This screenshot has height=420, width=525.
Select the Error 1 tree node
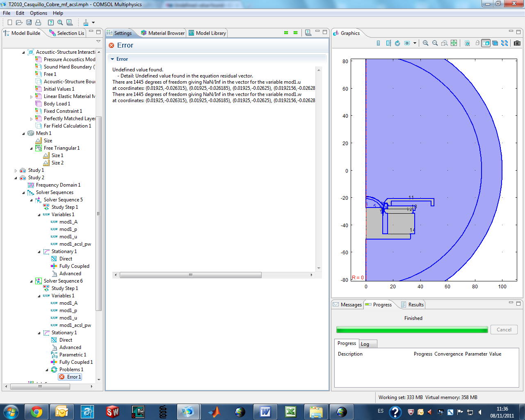pyautogui.click(x=70, y=377)
